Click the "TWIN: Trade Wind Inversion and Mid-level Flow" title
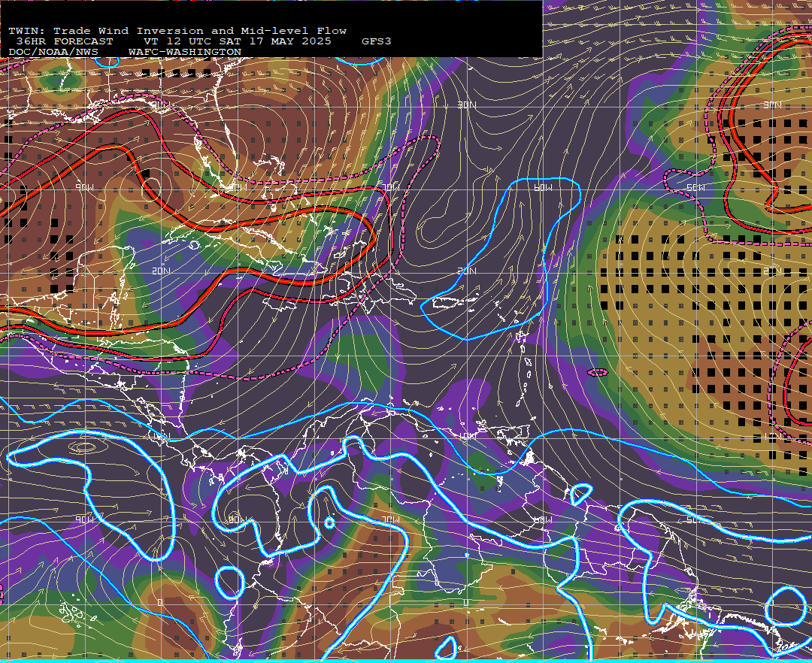 tap(177, 31)
